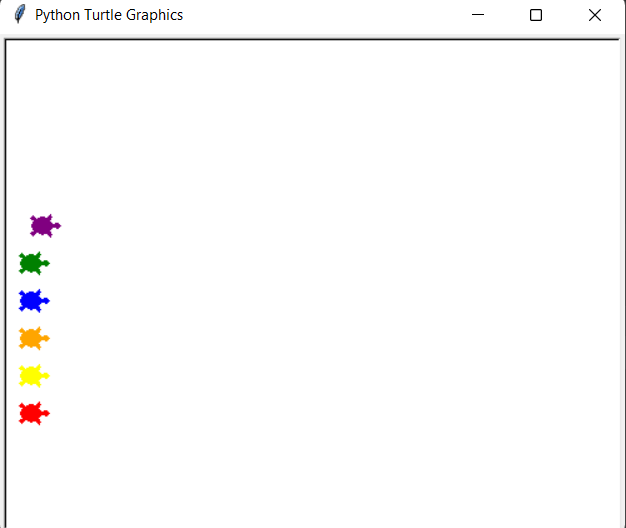The image size is (626, 528).
Task: Click the purple turtle
Action: pyautogui.click(x=45, y=226)
